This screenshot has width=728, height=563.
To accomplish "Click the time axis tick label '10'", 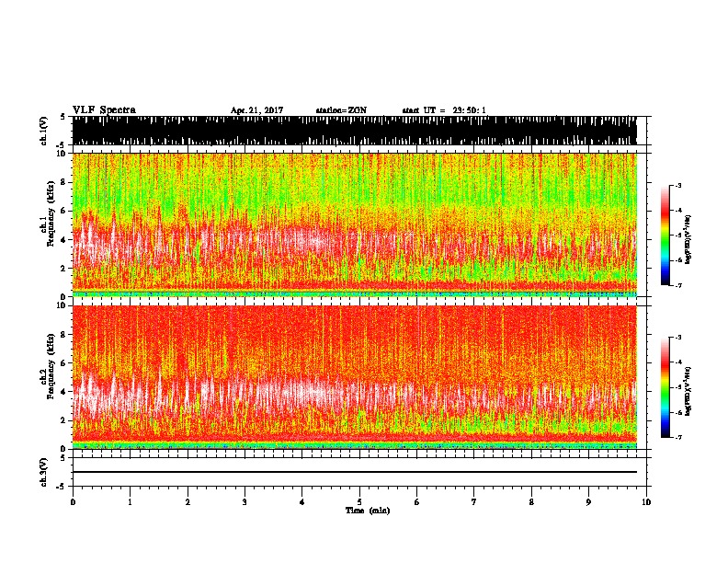I will click(x=646, y=502).
